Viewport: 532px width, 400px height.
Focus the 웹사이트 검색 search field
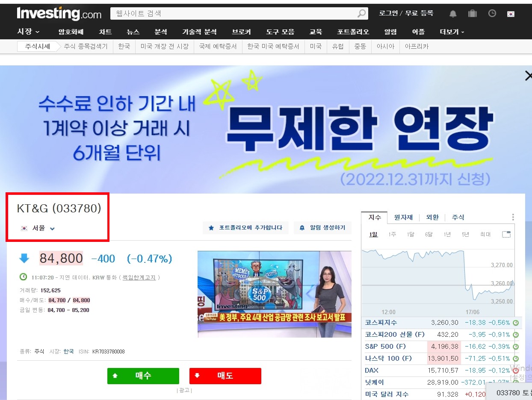click(234, 14)
